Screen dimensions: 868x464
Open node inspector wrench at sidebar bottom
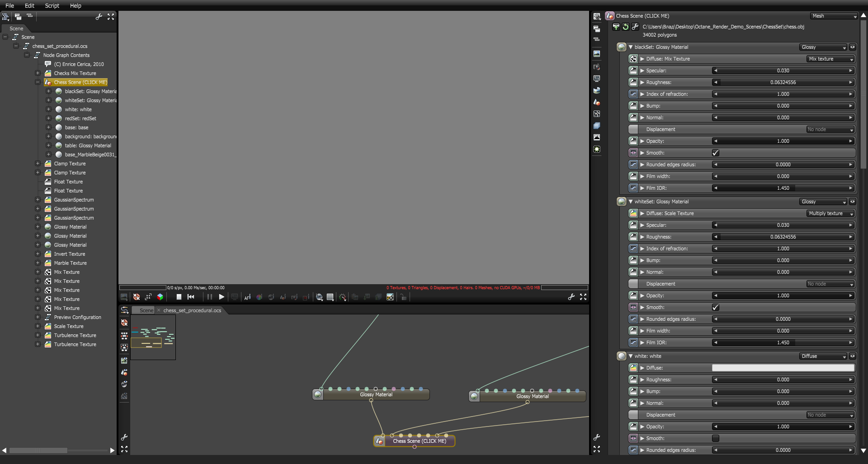coord(597,437)
